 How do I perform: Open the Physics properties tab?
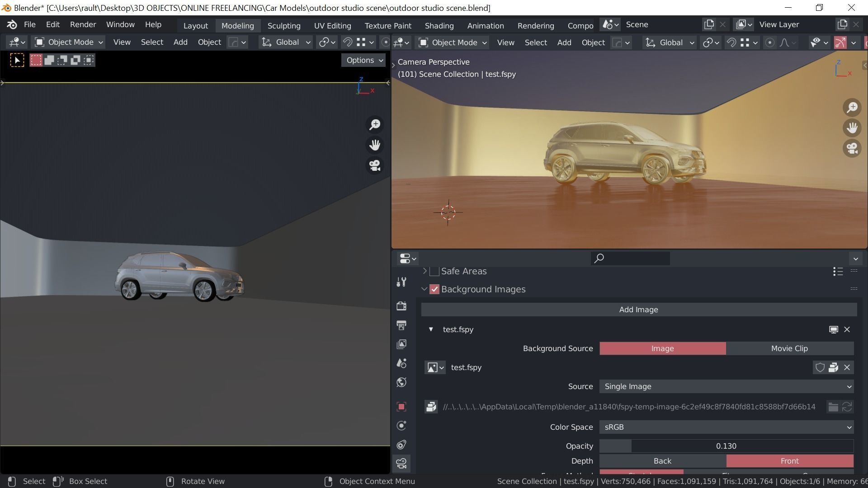pyautogui.click(x=401, y=426)
